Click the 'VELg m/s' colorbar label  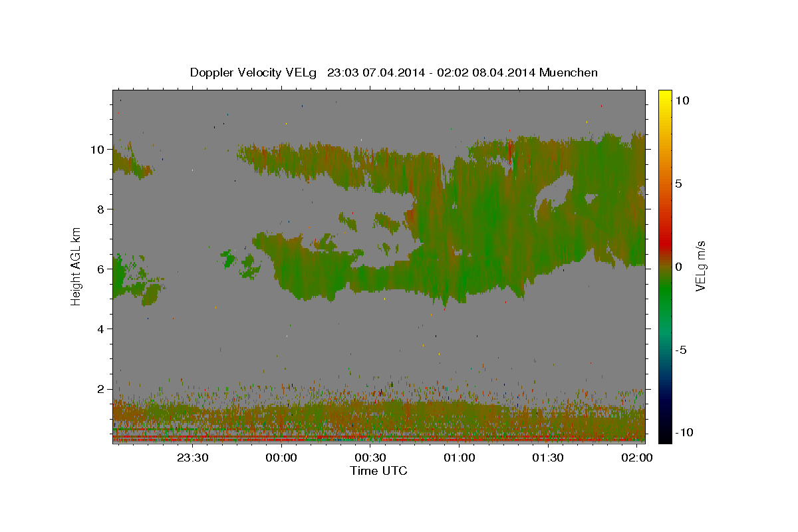pos(701,265)
